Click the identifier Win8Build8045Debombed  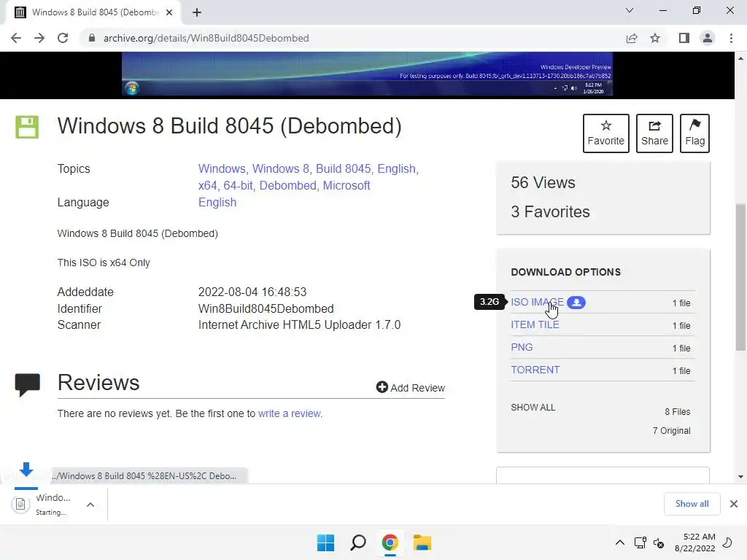[x=266, y=308]
